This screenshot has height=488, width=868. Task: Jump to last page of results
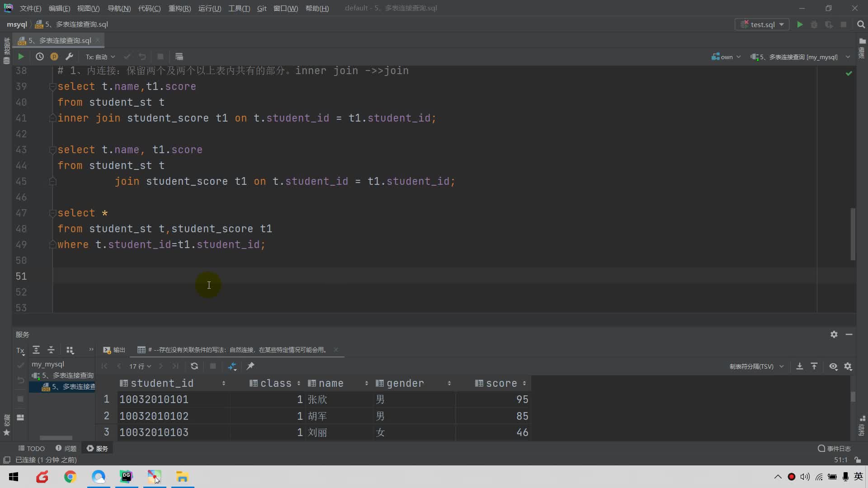(x=175, y=366)
